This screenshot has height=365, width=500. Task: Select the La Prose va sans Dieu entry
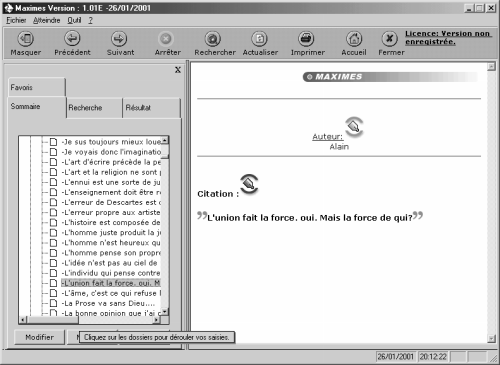[108, 303]
